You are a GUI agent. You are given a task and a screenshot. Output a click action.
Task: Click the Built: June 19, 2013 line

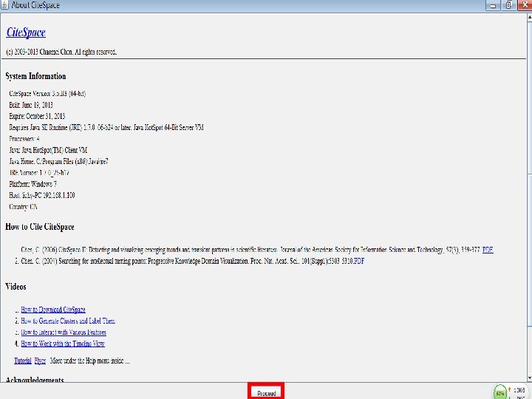point(31,105)
